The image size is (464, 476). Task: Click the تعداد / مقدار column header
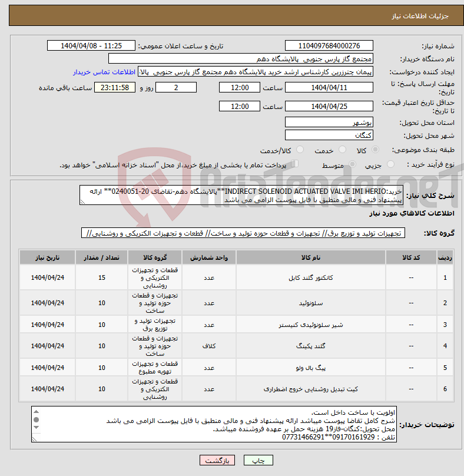click(102, 257)
